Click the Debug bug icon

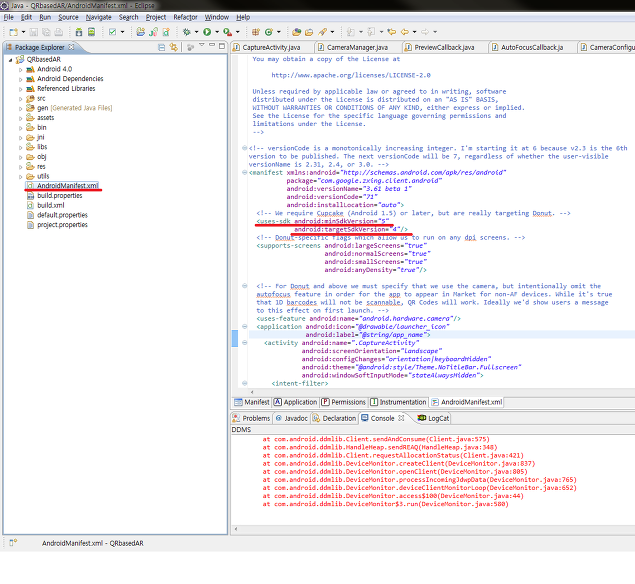pyautogui.click(x=187, y=32)
